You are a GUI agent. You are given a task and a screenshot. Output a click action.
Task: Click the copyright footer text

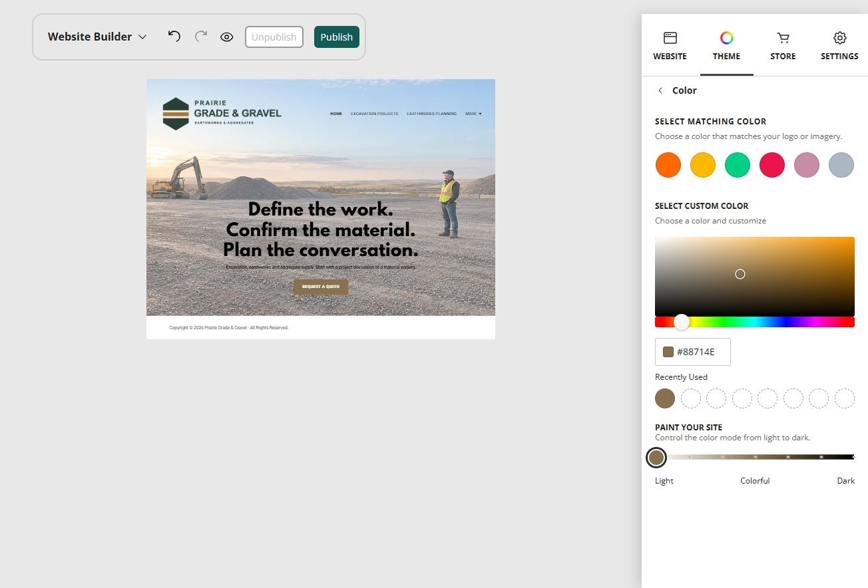229,328
